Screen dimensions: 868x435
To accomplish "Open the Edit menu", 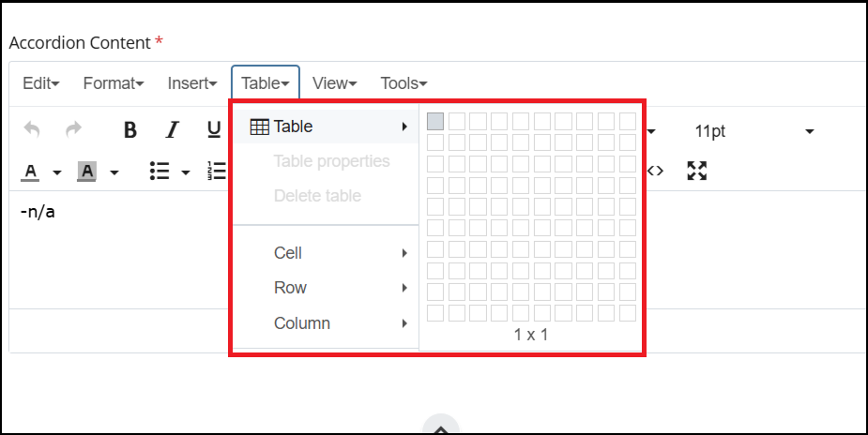I will [x=40, y=83].
